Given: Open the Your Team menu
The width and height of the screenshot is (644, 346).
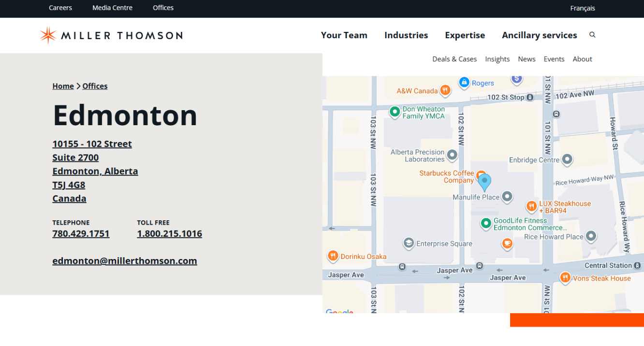Looking at the screenshot, I should (344, 35).
